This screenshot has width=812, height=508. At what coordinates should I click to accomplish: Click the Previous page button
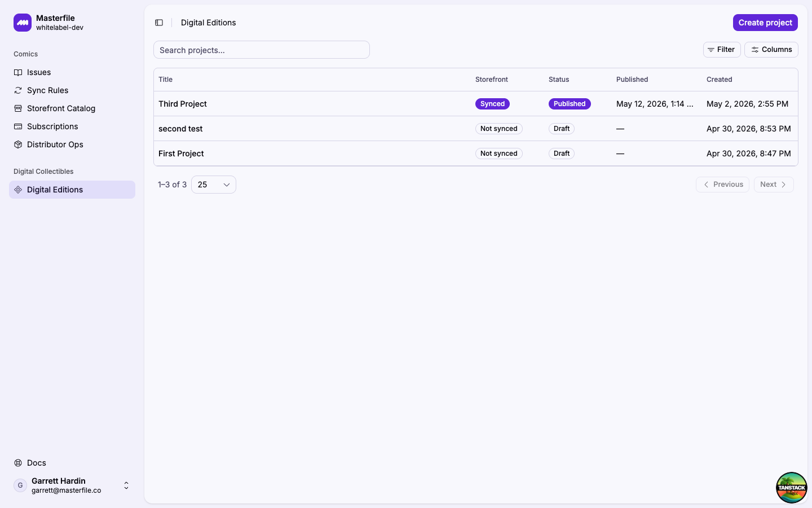tap(722, 185)
